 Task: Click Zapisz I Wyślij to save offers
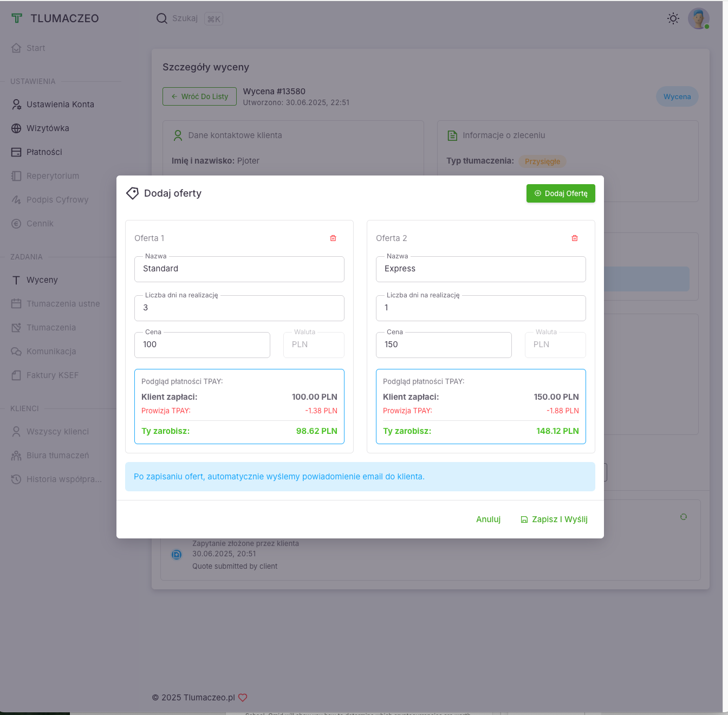[554, 519]
